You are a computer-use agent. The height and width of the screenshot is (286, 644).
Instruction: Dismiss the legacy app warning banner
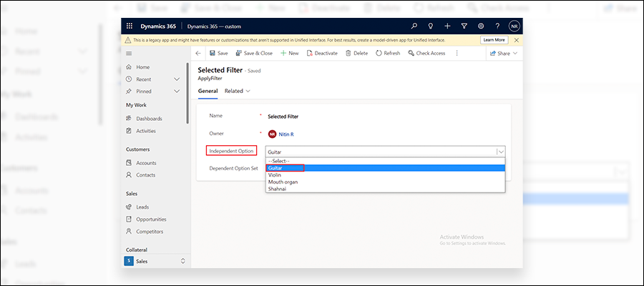pyautogui.click(x=516, y=40)
